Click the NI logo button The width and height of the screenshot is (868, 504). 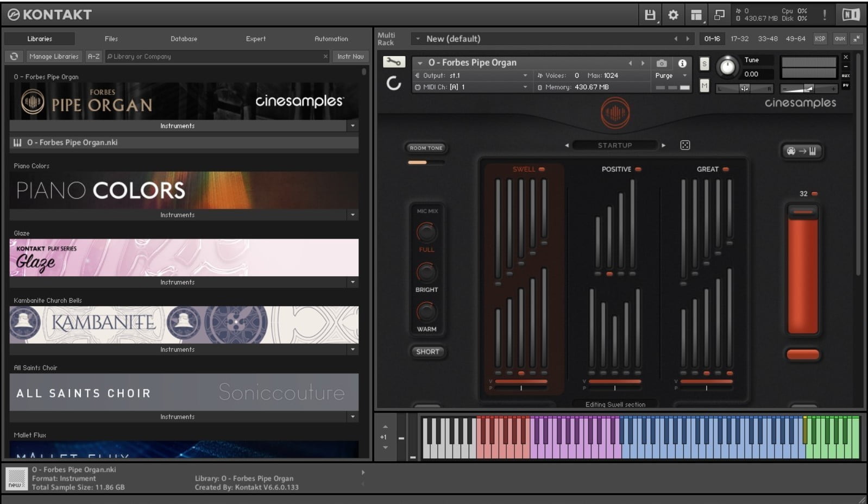851,15
